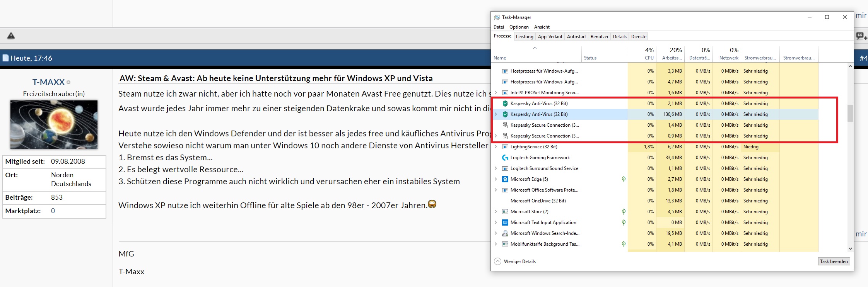Click the Hostprozess icon in the 3,3 MB row

point(505,71)
